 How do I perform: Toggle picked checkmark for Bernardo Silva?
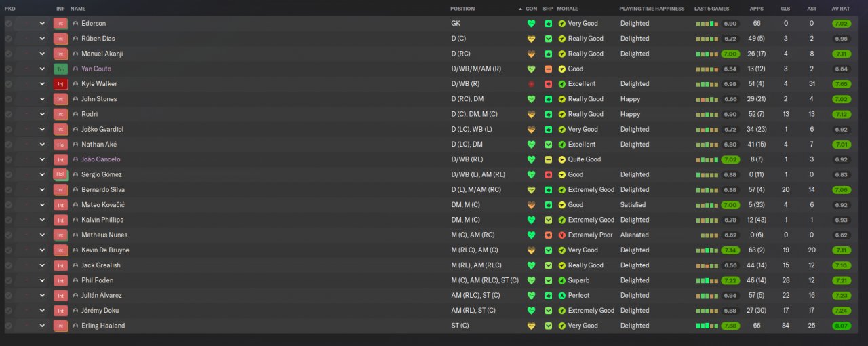8,190
